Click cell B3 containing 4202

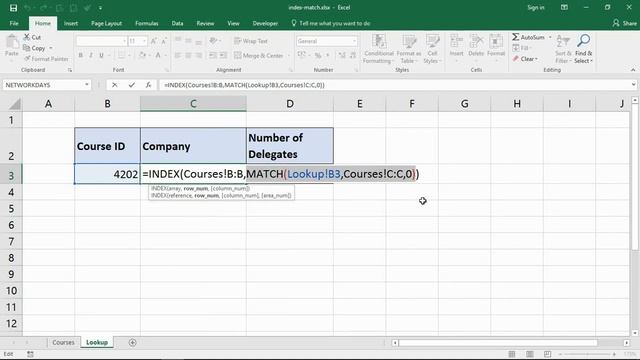coord(107,174)
